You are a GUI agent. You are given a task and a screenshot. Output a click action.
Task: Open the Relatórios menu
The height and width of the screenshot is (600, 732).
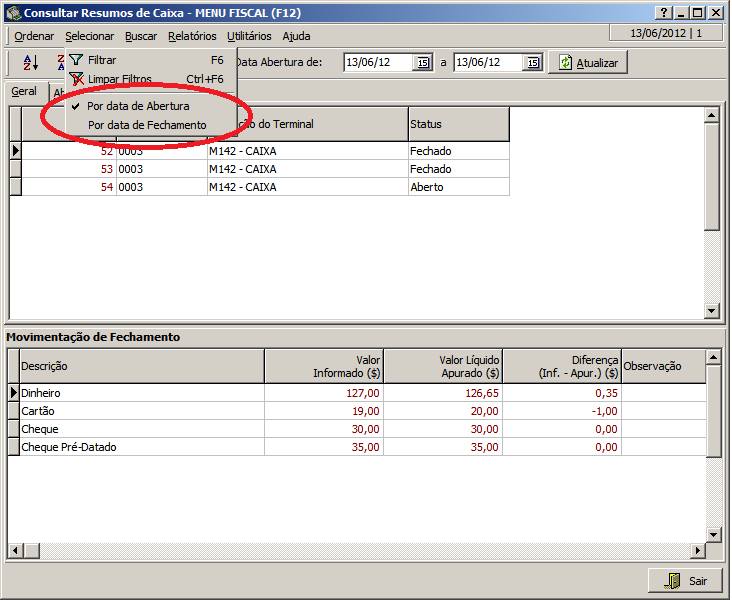click(192, 36)
